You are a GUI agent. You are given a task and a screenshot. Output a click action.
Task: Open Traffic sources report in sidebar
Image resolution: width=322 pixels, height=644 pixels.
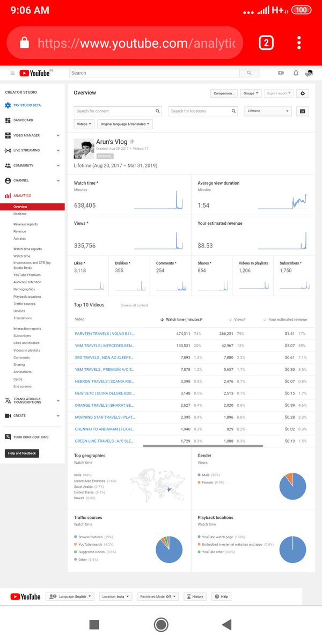(x=25, y=304)
